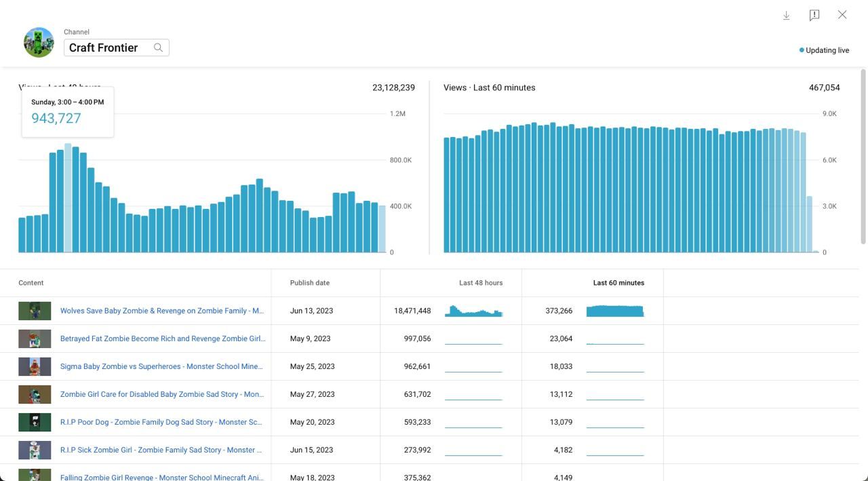Screen dimensions: 868x481
Task: Click the vertical scrollbar on the right
Action: 863,156
